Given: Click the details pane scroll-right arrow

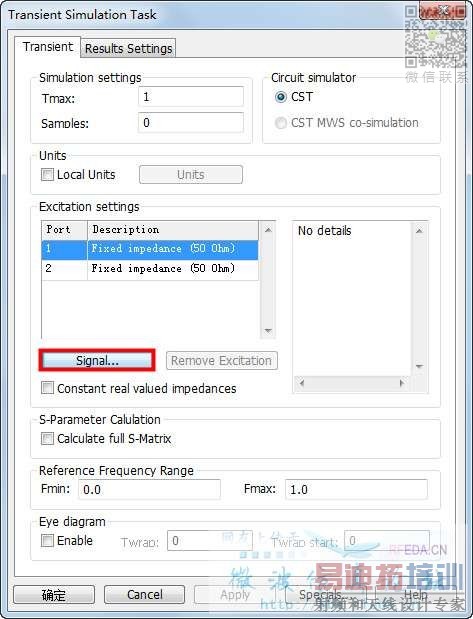Looking at the screenshot, I should (x=402, y=383).
